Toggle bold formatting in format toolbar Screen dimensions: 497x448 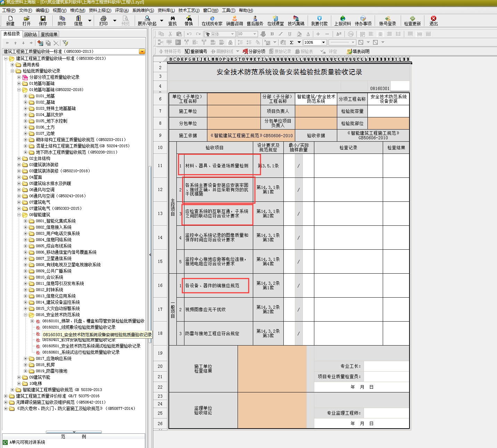point(272,34)
